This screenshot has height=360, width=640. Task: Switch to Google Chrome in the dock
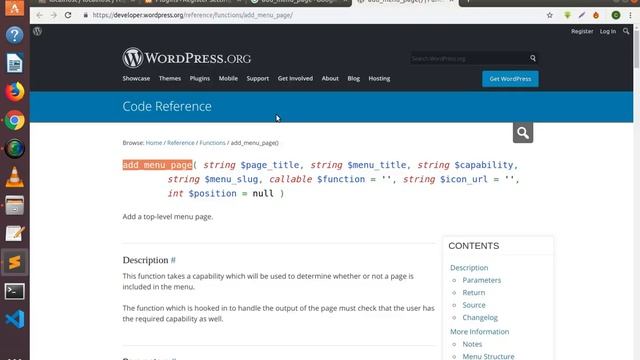pyautogui.click(x=14, y=120)
